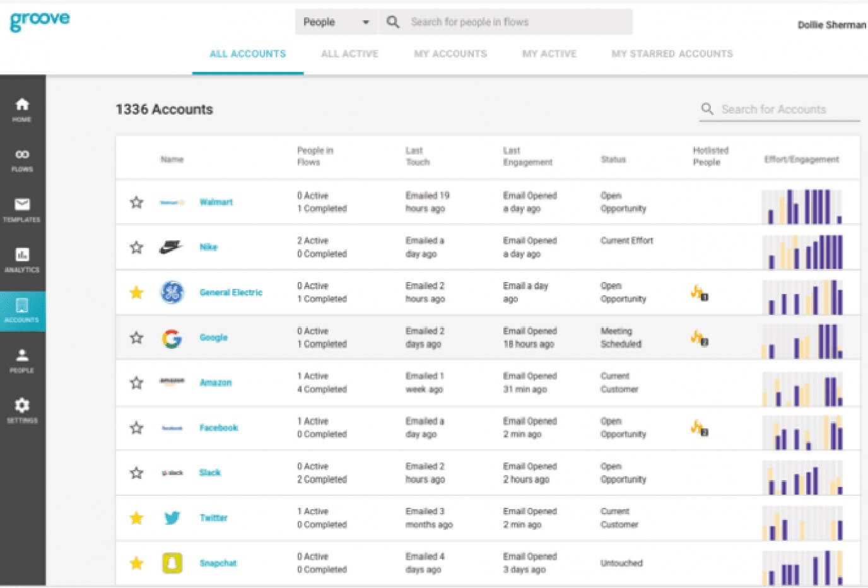The width and height of the screenshot is (868, 588).
Task: Click Google Effort/Engagement bar chart
Action: tap(802, 342)
